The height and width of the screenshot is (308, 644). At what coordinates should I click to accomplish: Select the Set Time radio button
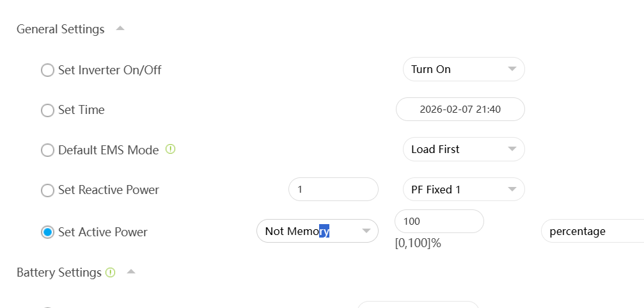pyautogui.click(x=47, y=110)
